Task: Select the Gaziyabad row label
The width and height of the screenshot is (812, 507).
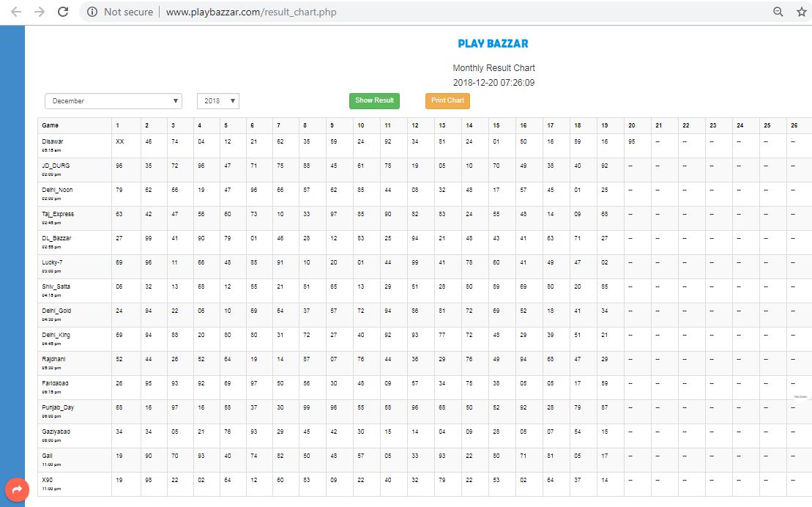Action: click(56, 432)
